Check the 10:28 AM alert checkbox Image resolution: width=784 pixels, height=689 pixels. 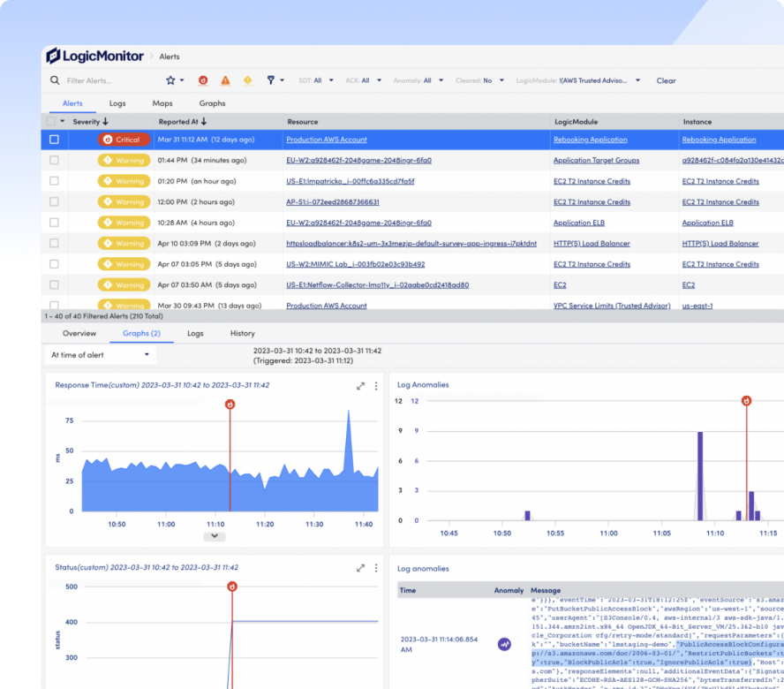54,223
